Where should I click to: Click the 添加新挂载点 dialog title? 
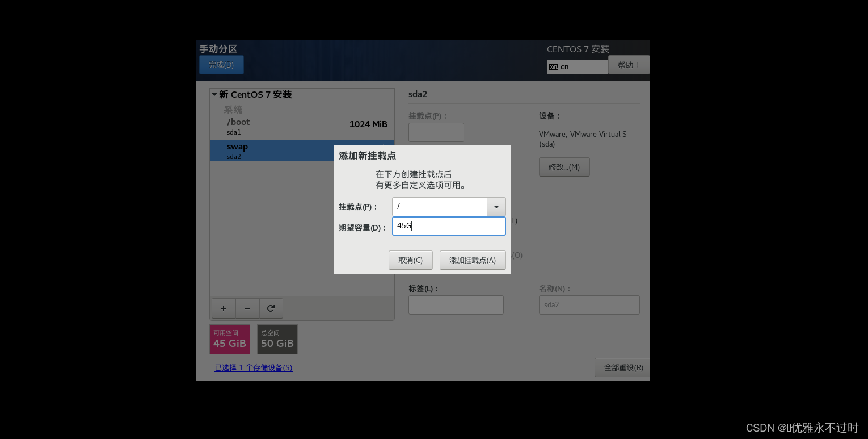coord(367,156)
